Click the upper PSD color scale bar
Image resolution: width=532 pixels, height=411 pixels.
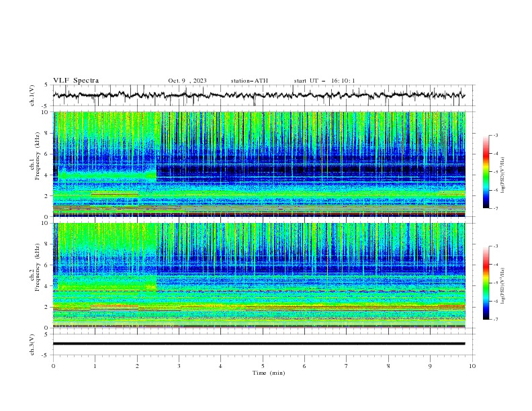pos(486,172)
